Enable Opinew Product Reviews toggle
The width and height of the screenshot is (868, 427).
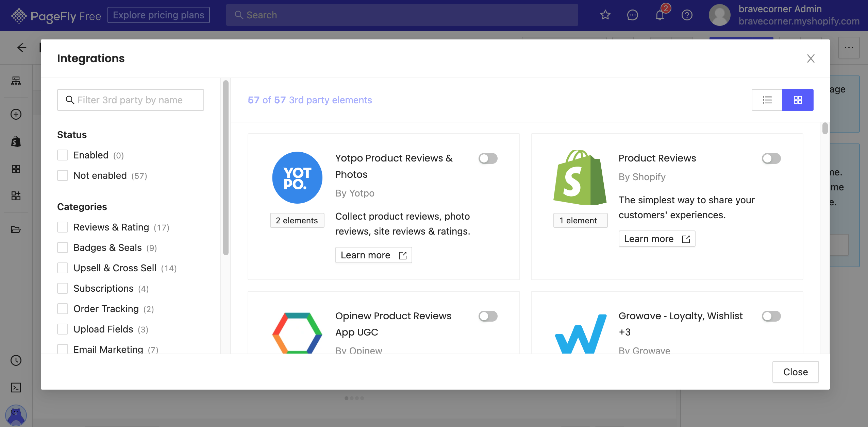488,316
